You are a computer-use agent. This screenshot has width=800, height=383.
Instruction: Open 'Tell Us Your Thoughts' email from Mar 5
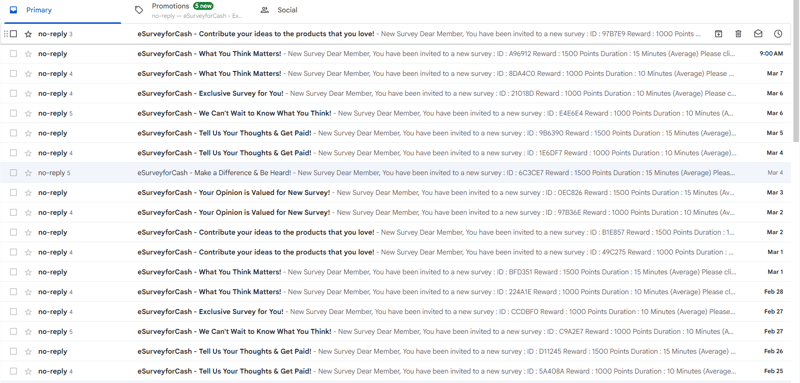click(395, 133)
